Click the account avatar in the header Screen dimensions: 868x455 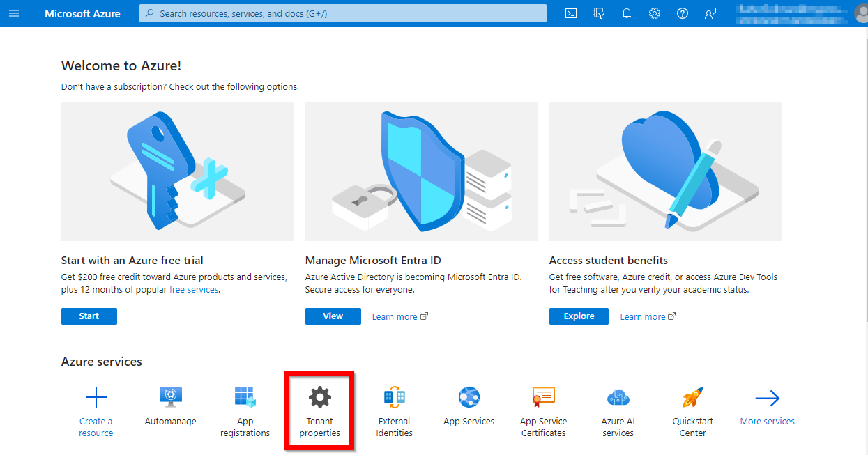pos(861,13)
